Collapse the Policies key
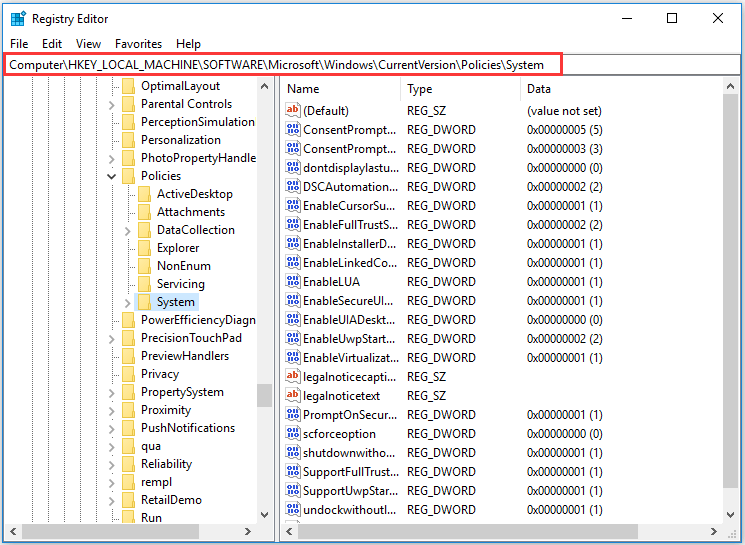 coord(112,176)
